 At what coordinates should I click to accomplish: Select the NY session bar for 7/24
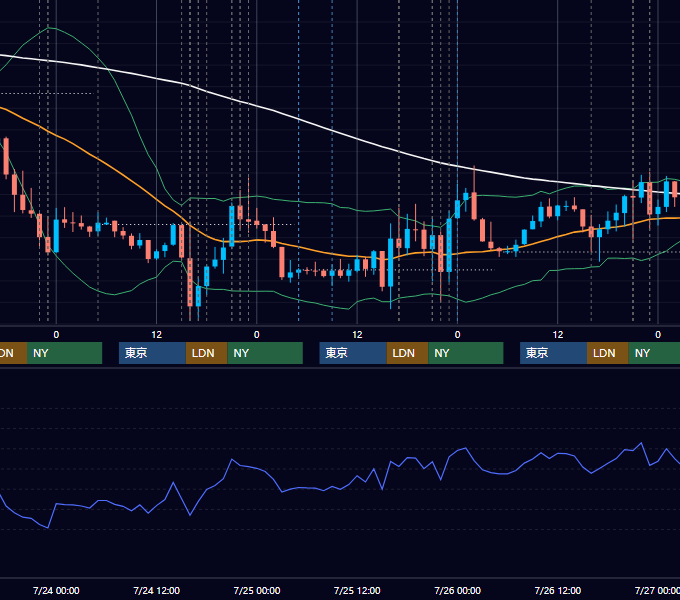click(265, 353)
